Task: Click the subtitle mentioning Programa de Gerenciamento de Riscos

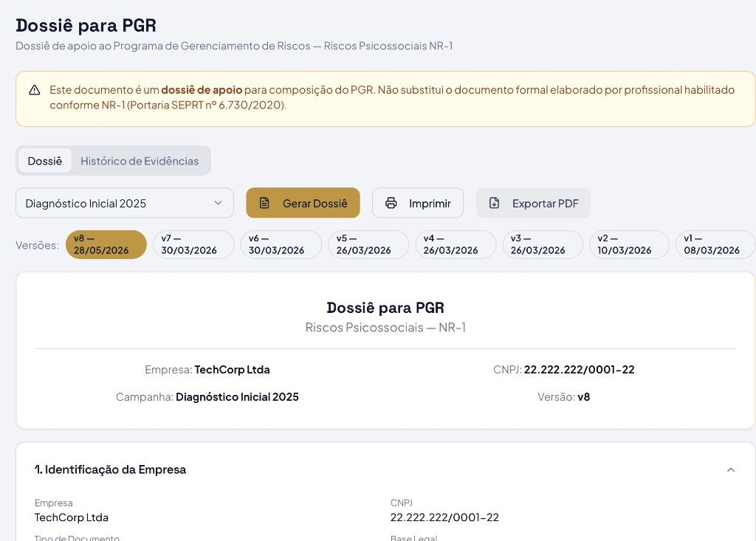Action: click(234, 46)
